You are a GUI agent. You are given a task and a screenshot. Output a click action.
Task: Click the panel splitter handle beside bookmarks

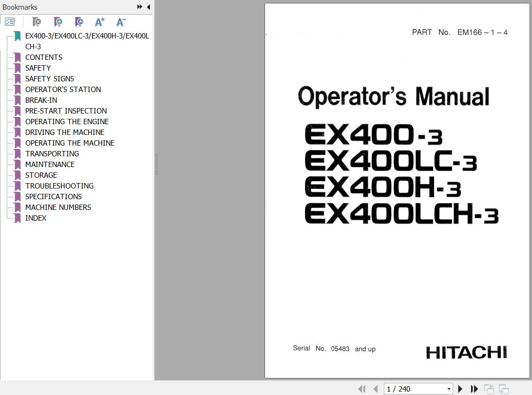click(x=156, y=165)
